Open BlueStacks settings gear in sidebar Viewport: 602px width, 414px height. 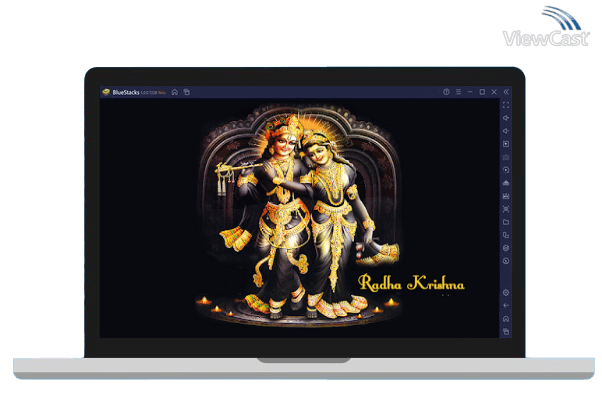click(506, 293)
